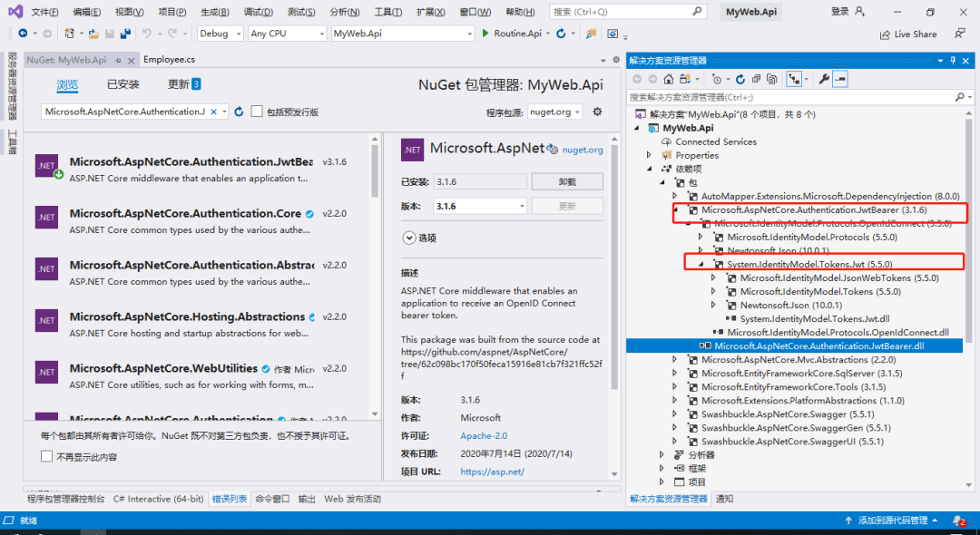Click the refresh browser icon beside Routine.Api

pyautogui.click(x=561, y=34)
